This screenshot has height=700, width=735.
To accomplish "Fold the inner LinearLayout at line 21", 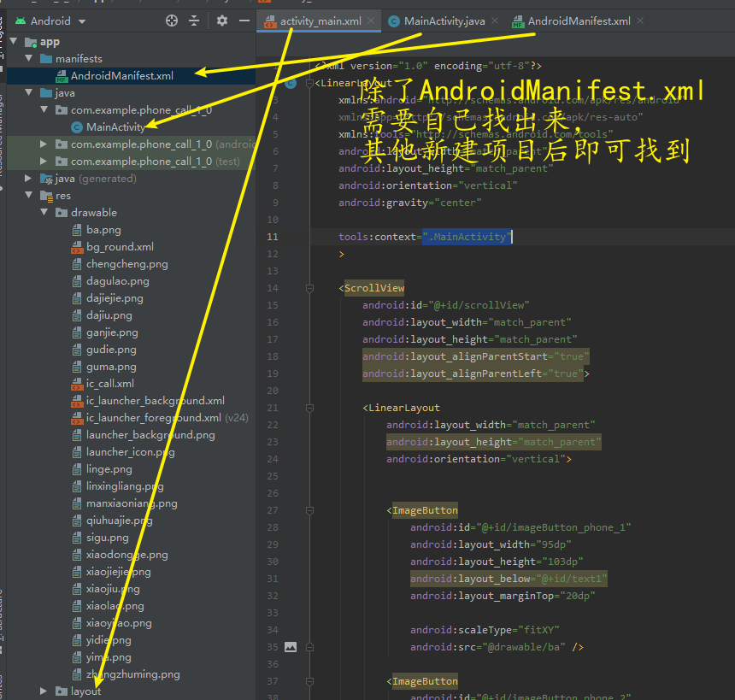I will point(310,408).
